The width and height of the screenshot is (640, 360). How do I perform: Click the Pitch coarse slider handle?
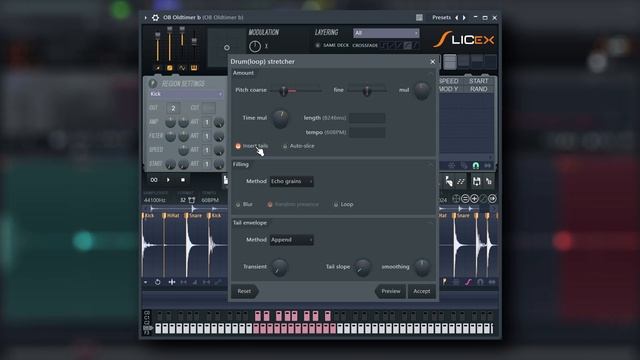pos(283,90)
